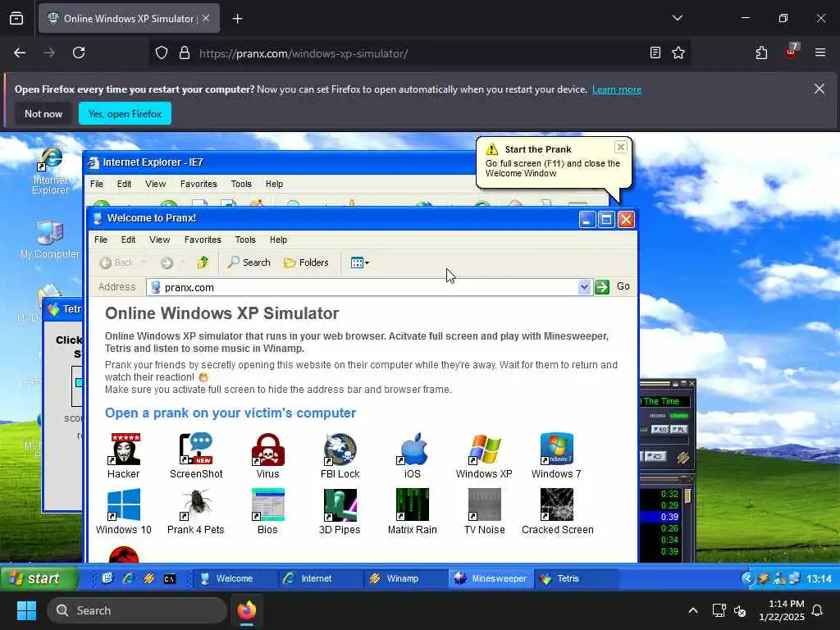Open Firefox extensions puzzle icon
Screen dimensions: 840x630
pyautogui.click(x=761, y=52)
